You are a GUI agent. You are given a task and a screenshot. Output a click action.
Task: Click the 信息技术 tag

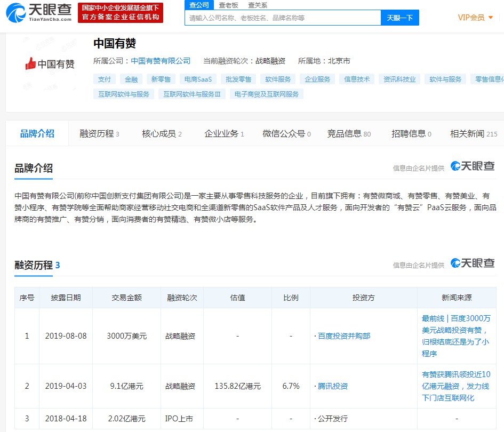[x=357, y=79]
